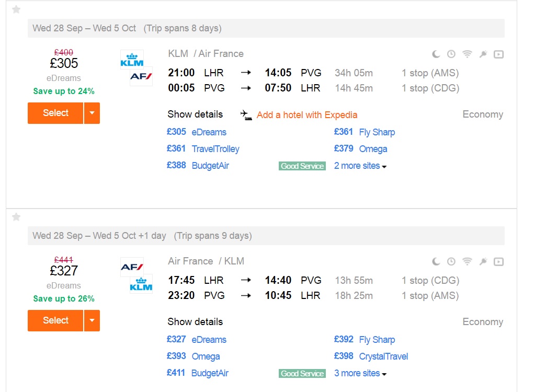Open the £398 CrystalTravel offer

point(371,356)
